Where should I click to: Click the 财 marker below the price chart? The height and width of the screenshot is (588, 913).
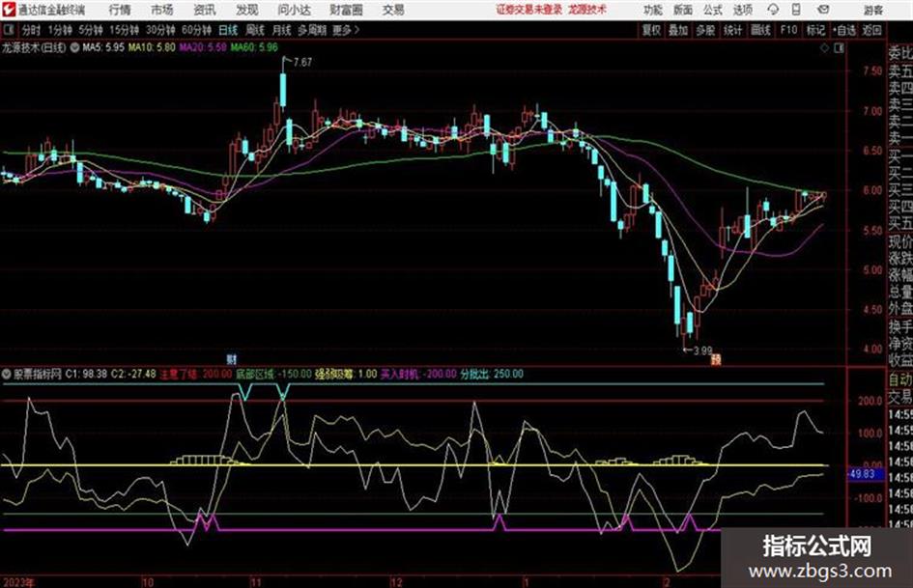pyautogui.click(x=232, y=359)
